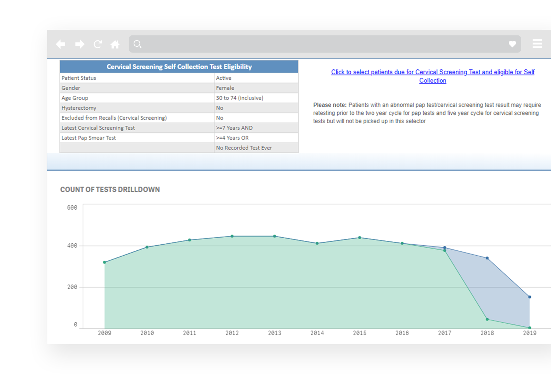Image resolution: width=551 pixels, height=392 pixels.
Task: Click the 2011 green data point
Action: (190, 240)
